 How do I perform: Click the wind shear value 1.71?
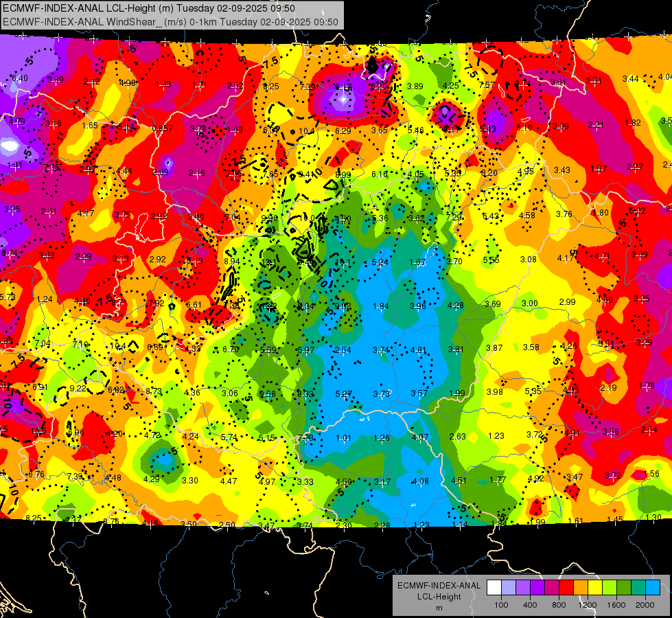[x=199, y=85]
